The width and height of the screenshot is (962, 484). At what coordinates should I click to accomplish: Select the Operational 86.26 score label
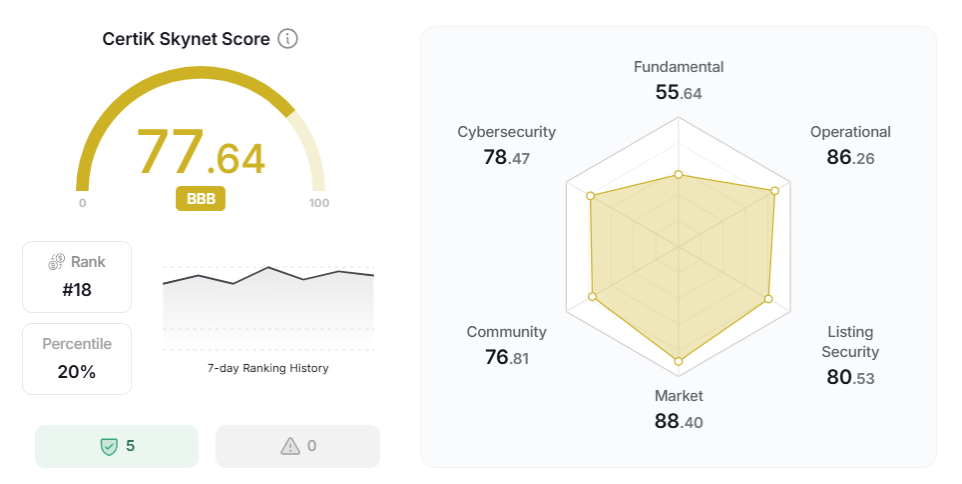pyautogui.click(x=850, y=145)
